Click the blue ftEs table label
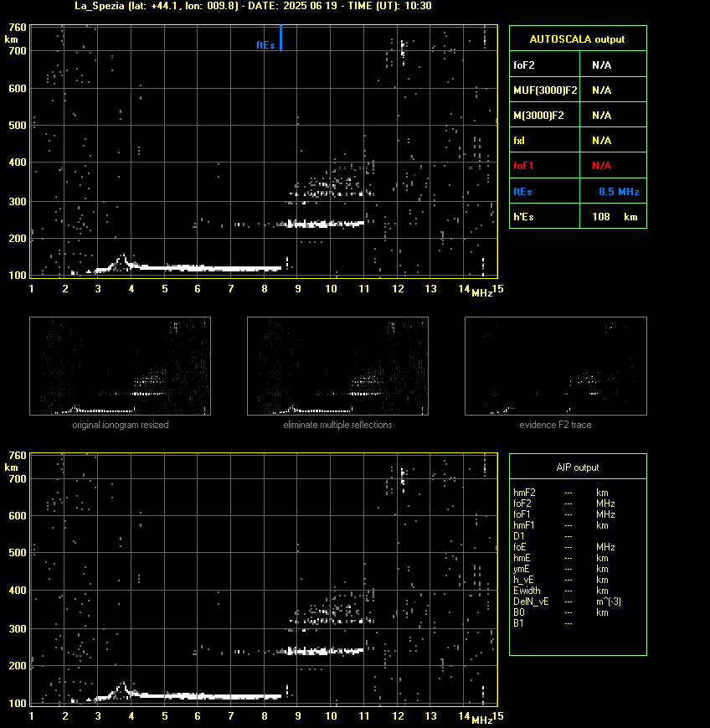This screenshot has height=728, width=710. click(522, 191)
